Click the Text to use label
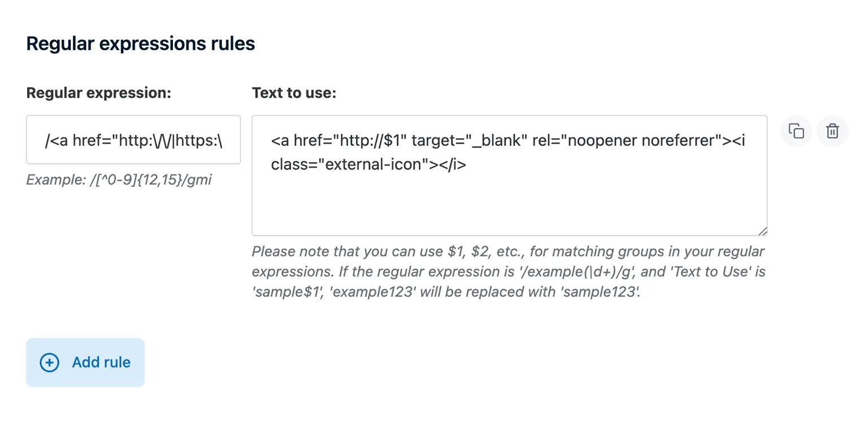The width and height of the screenshot is (868, 433). click(x=294, y=93)
